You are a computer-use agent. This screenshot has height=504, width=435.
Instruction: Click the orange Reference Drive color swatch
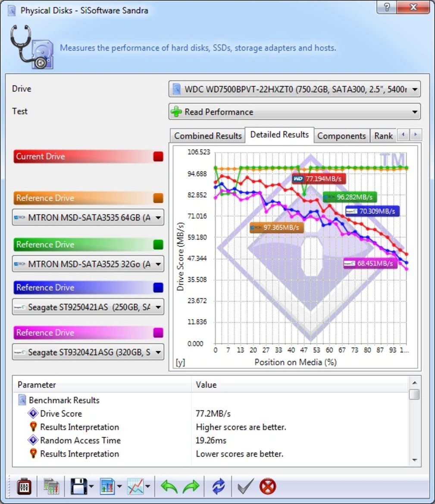(158, 198)
